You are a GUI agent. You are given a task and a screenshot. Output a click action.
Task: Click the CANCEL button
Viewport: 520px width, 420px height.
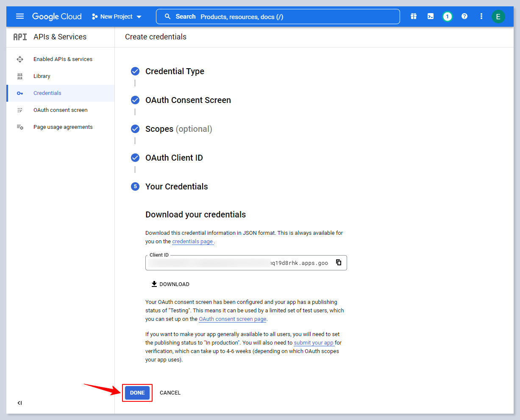point(170,393)
